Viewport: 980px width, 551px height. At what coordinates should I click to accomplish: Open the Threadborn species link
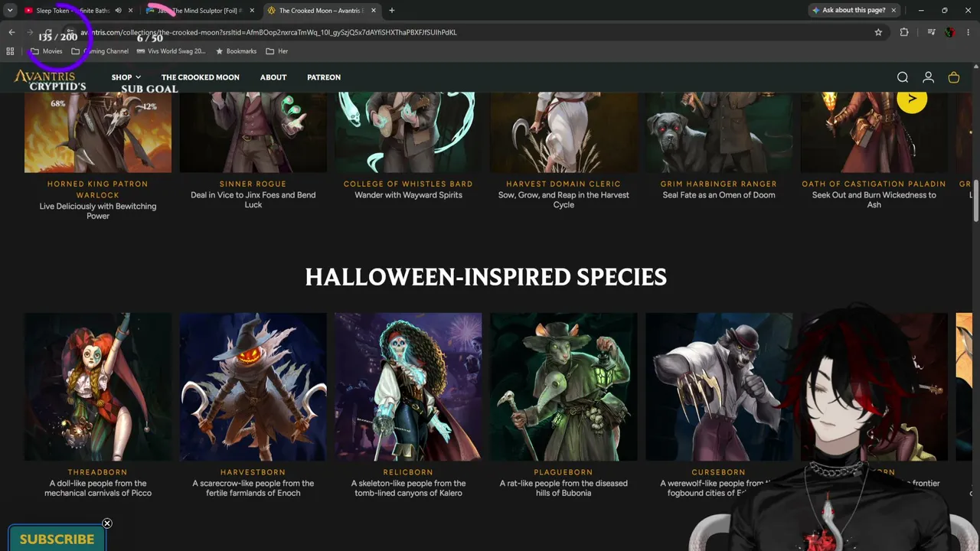[98, 472]
